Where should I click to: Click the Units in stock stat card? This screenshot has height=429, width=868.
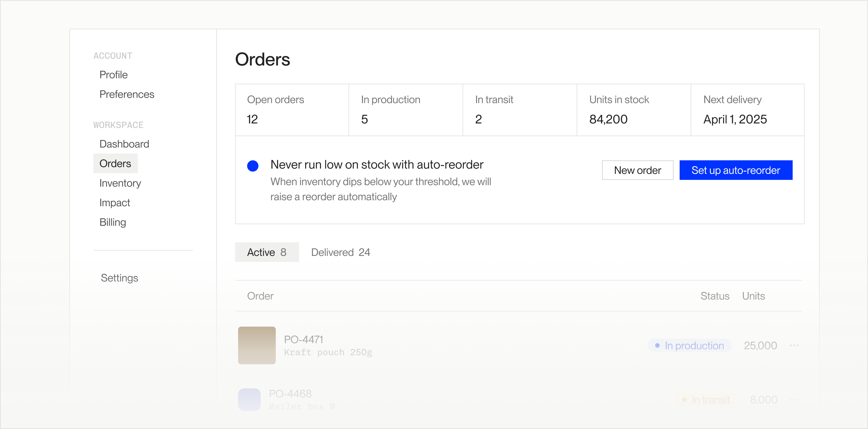coord(634,110)
